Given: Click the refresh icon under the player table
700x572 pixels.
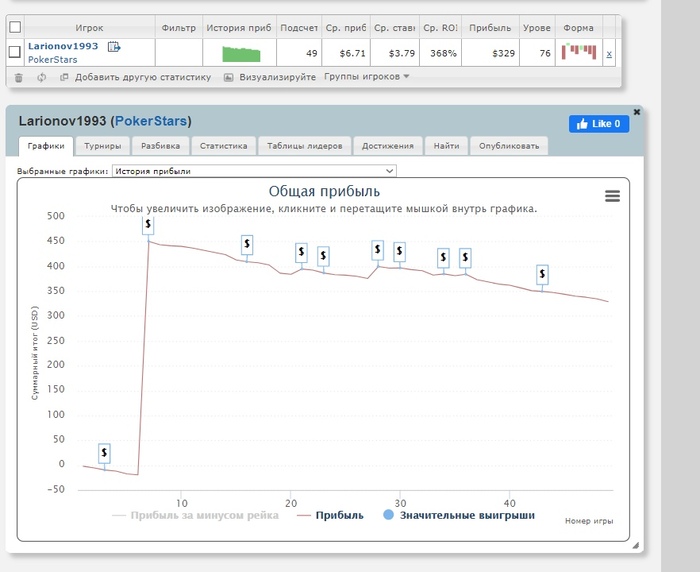Looking at the screenshot, I should [42, 77].
